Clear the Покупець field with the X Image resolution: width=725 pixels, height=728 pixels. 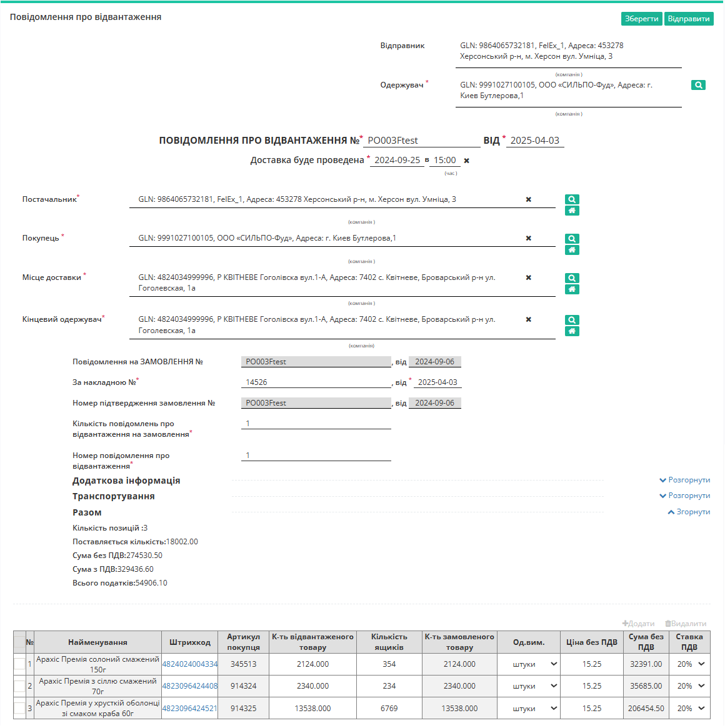point(528,238)
